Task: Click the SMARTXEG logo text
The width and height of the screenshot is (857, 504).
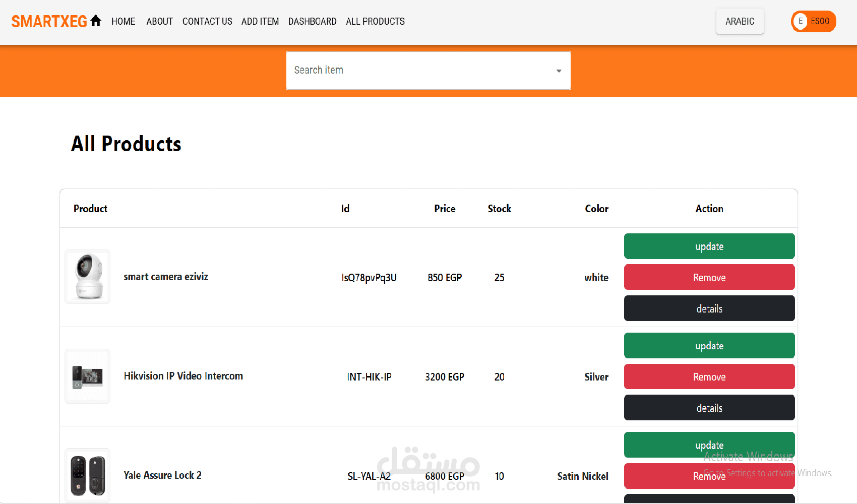Action: [x=49, y=22]
